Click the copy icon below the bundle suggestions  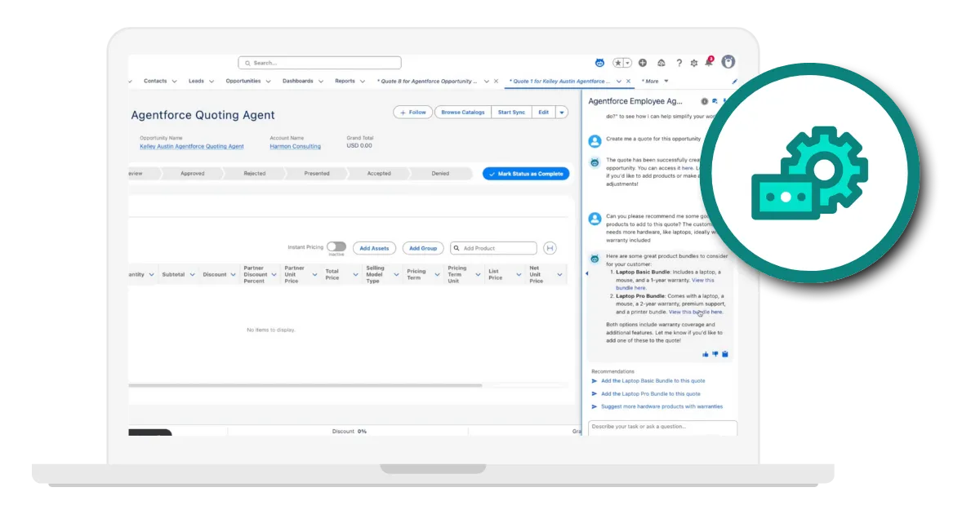[x=725, y=353]
